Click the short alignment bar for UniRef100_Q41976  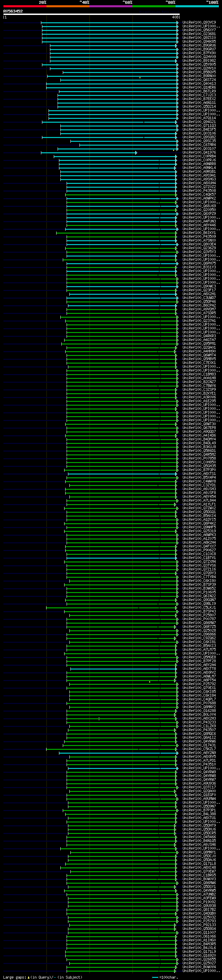pos(89,153)
